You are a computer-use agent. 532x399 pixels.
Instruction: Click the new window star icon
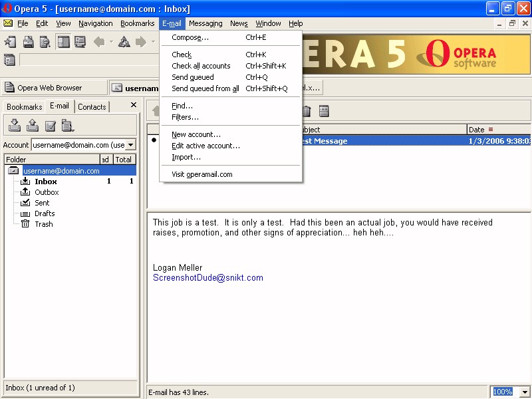(x=10, y=42)
